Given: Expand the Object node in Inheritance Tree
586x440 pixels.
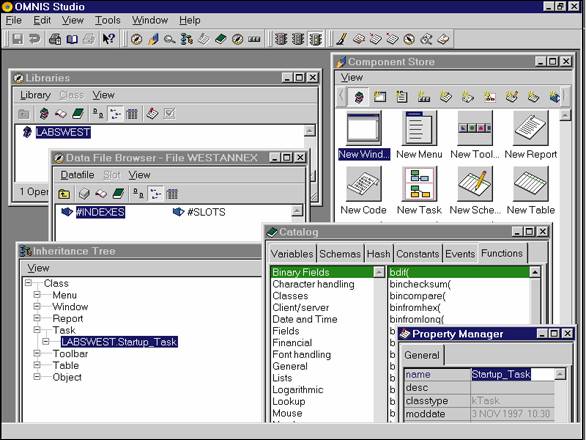Looking at the screenshot, I should (37, 377).
